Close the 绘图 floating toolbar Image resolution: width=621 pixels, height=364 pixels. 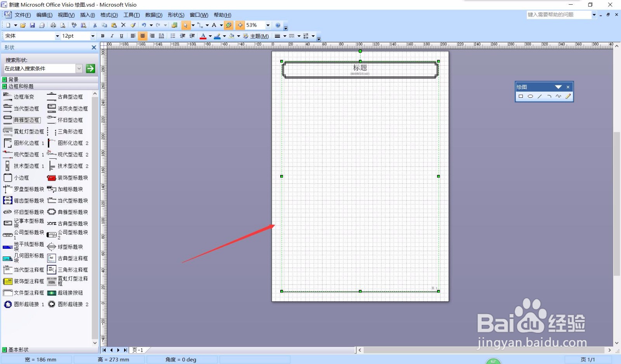(x=568, y=87)
